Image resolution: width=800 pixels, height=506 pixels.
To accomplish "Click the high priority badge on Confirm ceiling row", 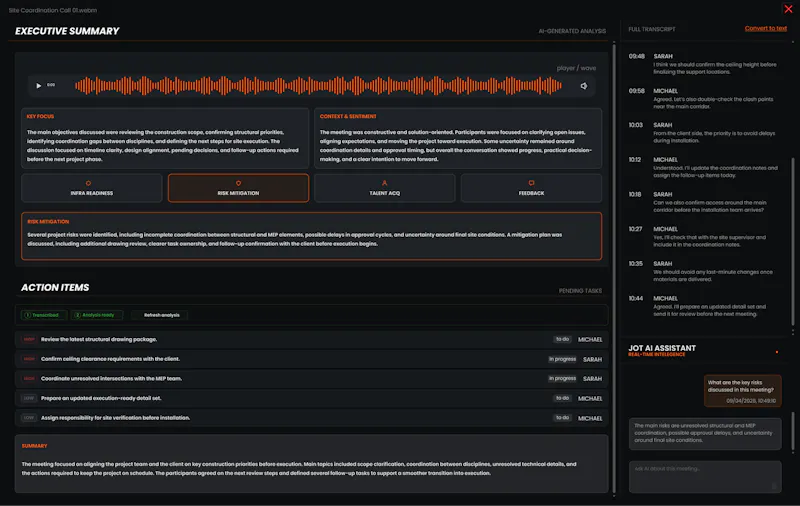I will [x=29, y=359].
